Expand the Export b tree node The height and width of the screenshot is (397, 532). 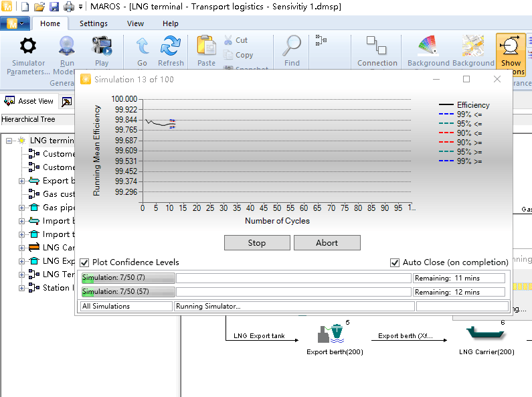21,181
